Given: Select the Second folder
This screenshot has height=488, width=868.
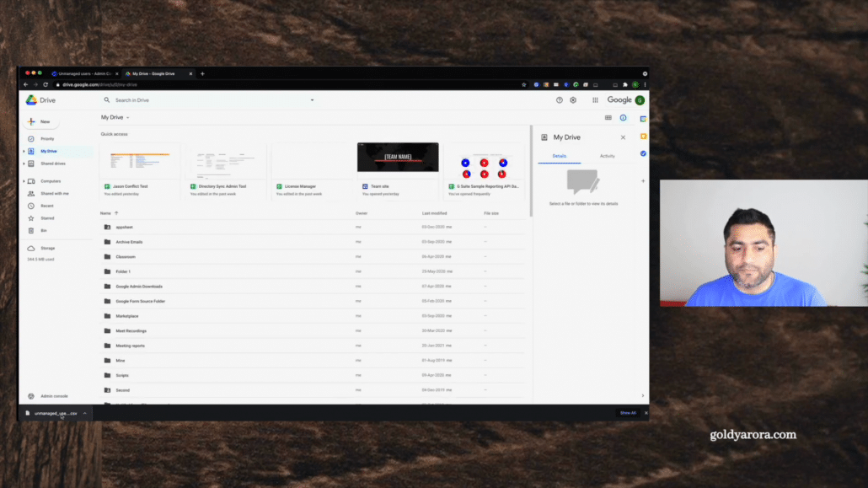Looking at the screenshot, I should click(312, 390).
